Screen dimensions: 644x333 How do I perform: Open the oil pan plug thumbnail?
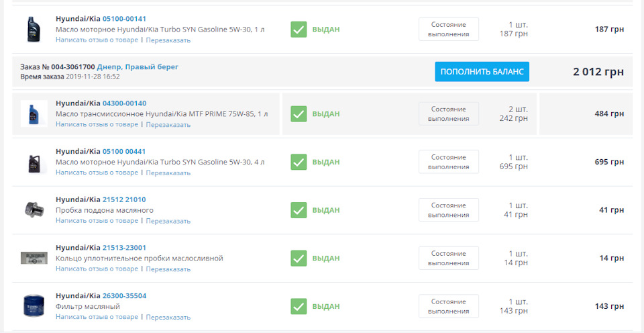tap(34, 209)
